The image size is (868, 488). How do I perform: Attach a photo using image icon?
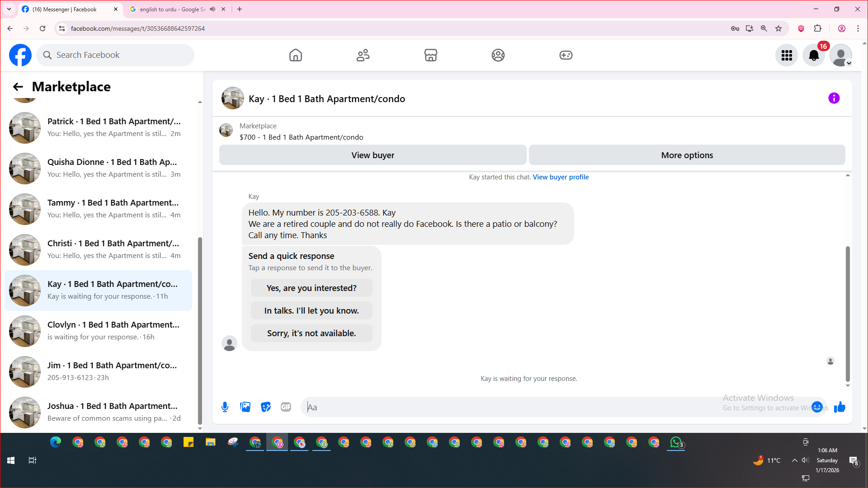pyautogui.click(x=245, y=407)
